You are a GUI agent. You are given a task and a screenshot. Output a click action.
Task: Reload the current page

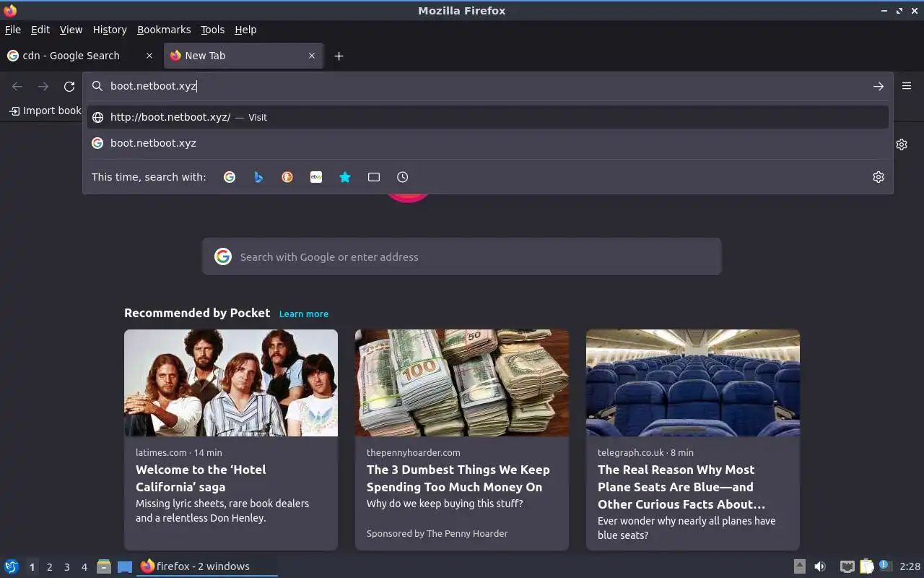pyautogui.click(x=69, y=87)
